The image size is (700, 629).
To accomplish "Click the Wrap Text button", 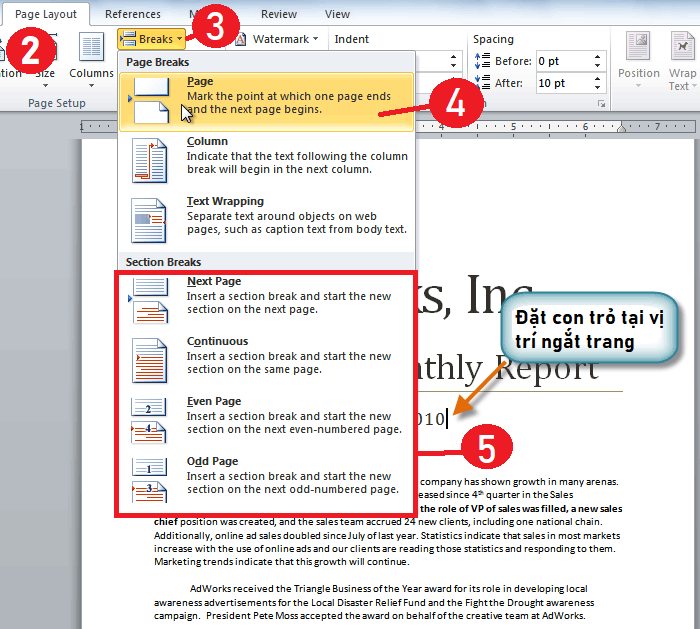I will pos(682,62).
